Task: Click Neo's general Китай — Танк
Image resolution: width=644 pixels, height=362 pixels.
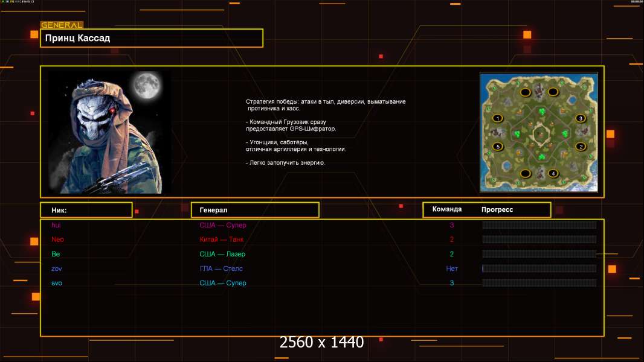Action: [221, 240]
